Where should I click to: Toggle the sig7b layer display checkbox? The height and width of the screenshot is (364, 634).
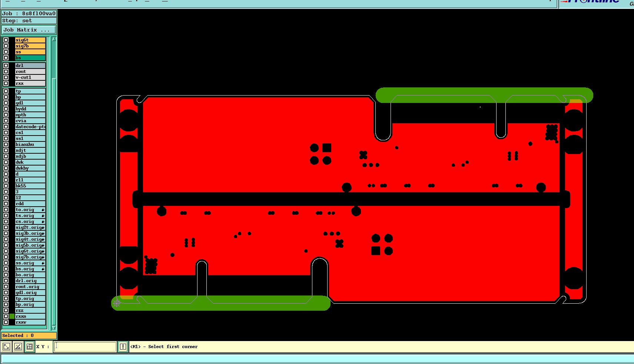point(6,46)
